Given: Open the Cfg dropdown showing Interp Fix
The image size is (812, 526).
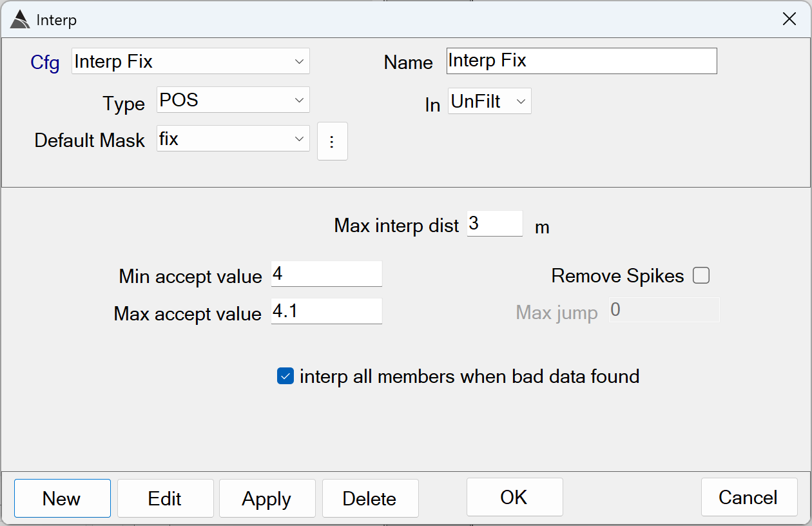Looking at the screenshot, I should click(191, 61).
